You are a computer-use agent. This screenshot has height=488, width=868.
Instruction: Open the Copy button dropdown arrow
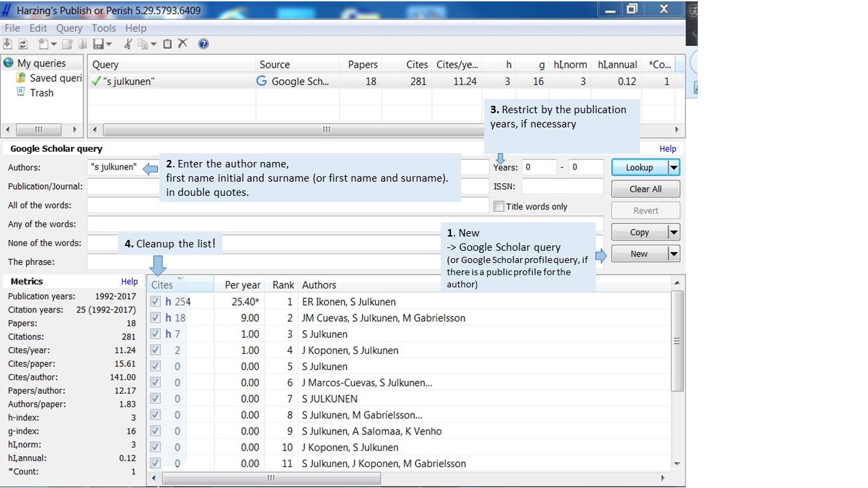click(673, 232)
